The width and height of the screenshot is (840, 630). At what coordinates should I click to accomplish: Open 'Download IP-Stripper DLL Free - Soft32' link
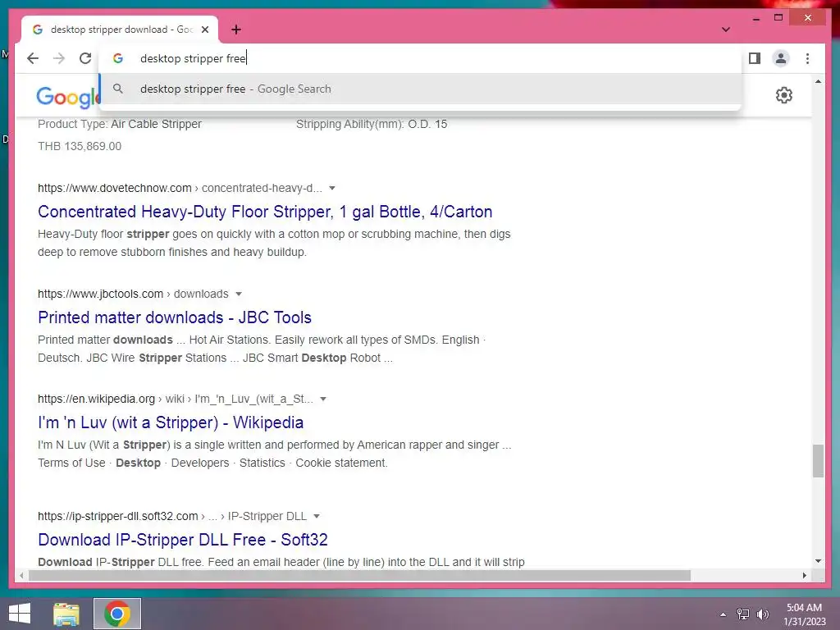click(x=183, y=540)
